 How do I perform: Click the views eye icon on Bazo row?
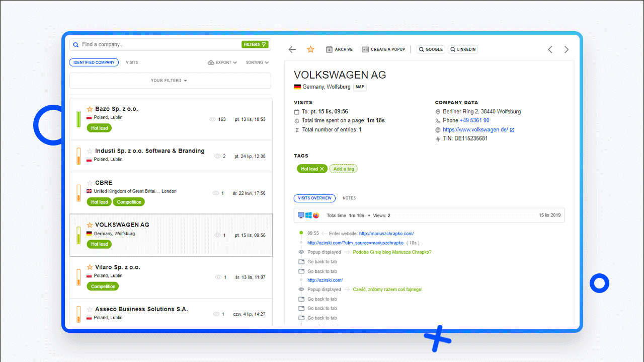[212, 119]
